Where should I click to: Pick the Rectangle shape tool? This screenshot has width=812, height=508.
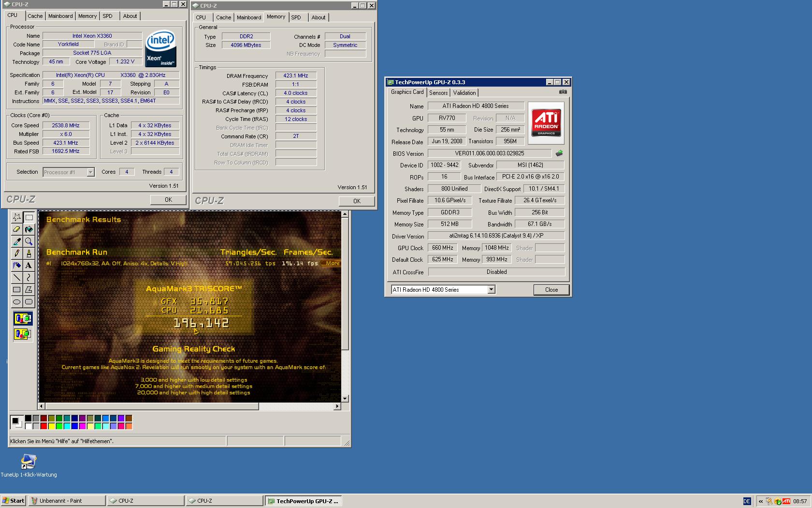point(17,290)
